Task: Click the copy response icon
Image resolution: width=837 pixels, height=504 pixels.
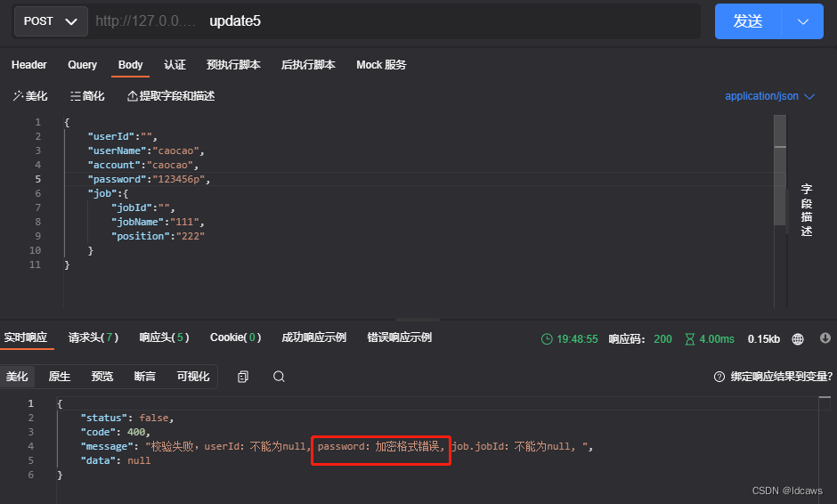Action: [243, 377]
